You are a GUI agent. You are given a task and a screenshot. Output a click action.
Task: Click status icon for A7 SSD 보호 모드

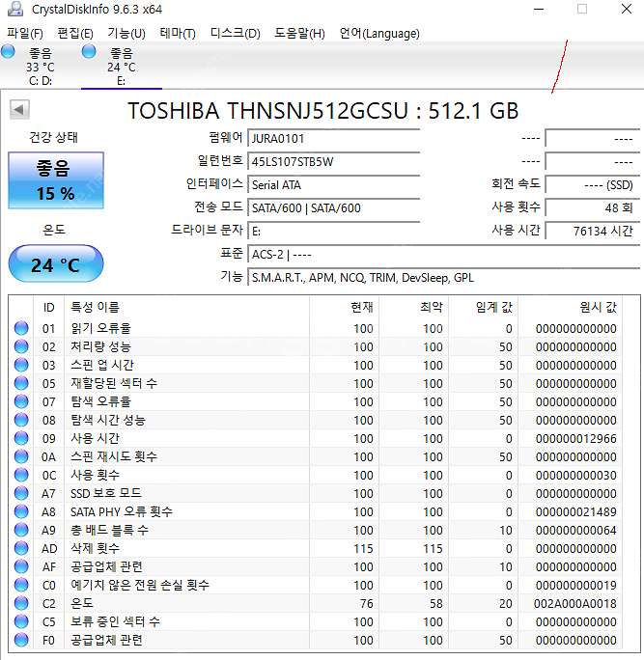tap(21, 493)
